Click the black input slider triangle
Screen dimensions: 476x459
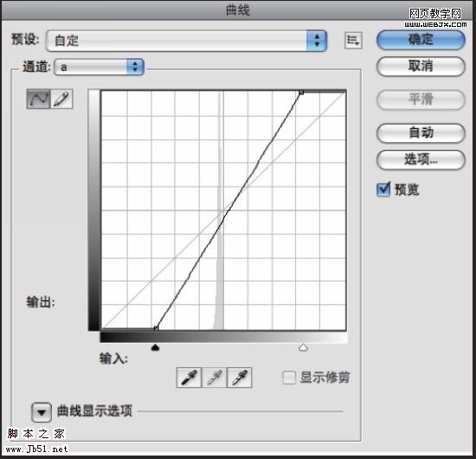click(x=156, y=347)
